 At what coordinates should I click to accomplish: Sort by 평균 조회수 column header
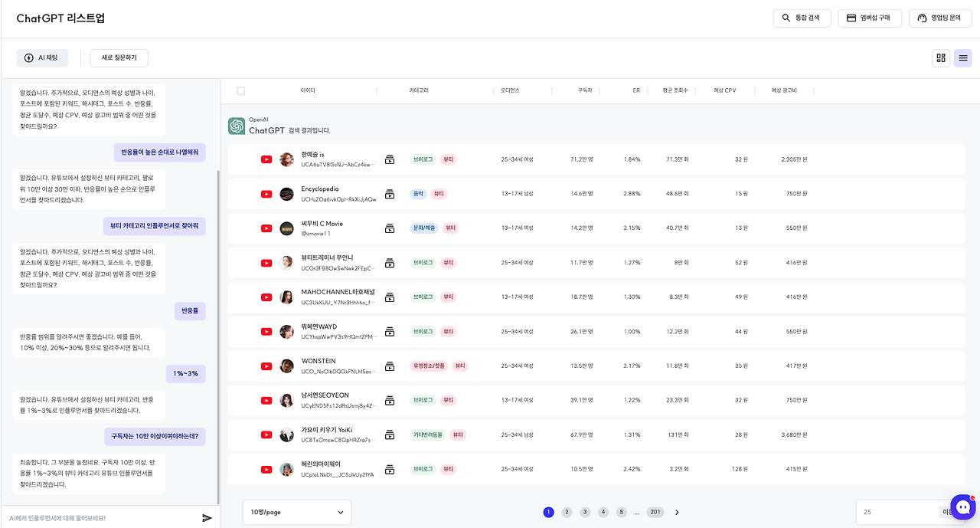(675, 90)
